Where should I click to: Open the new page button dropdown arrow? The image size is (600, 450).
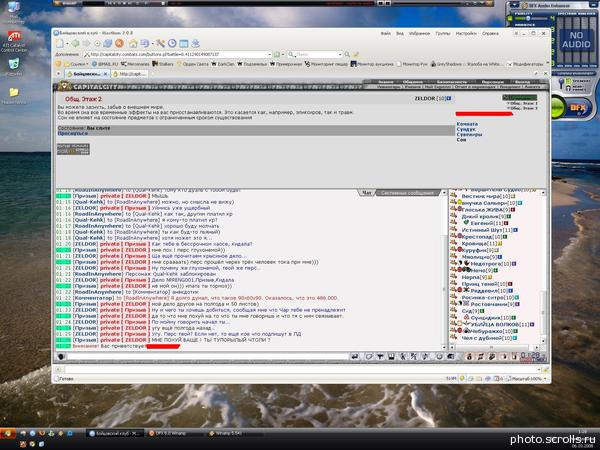point(67,44)
